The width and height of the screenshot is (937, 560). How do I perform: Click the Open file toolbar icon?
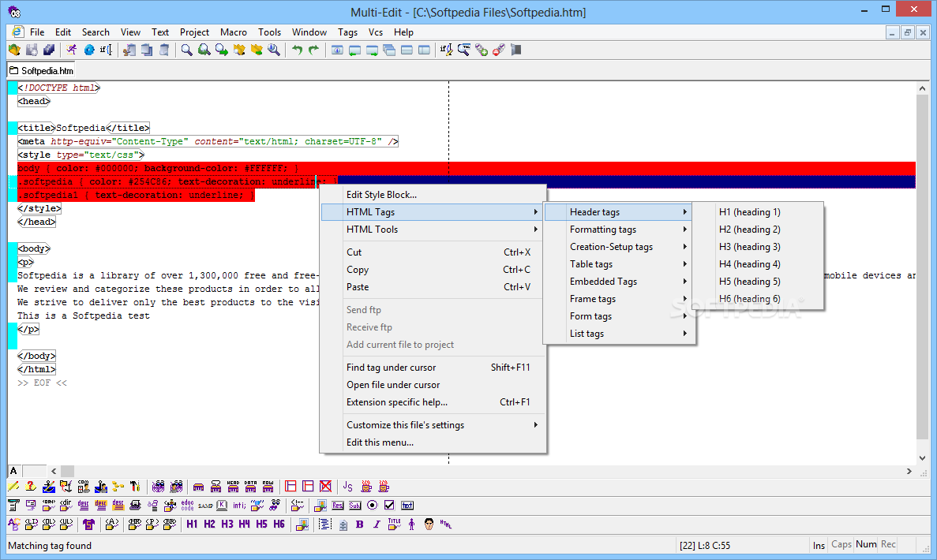[14, 50]
